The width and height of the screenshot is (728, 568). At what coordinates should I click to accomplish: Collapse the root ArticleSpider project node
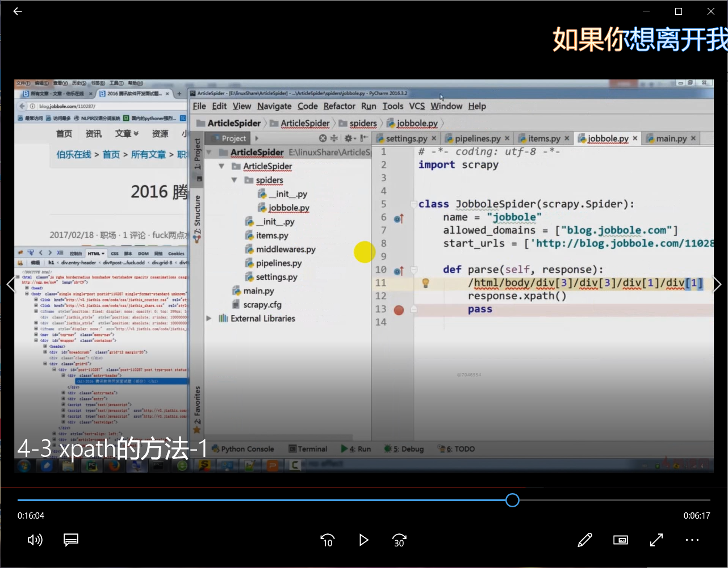[x=208, y=152]
